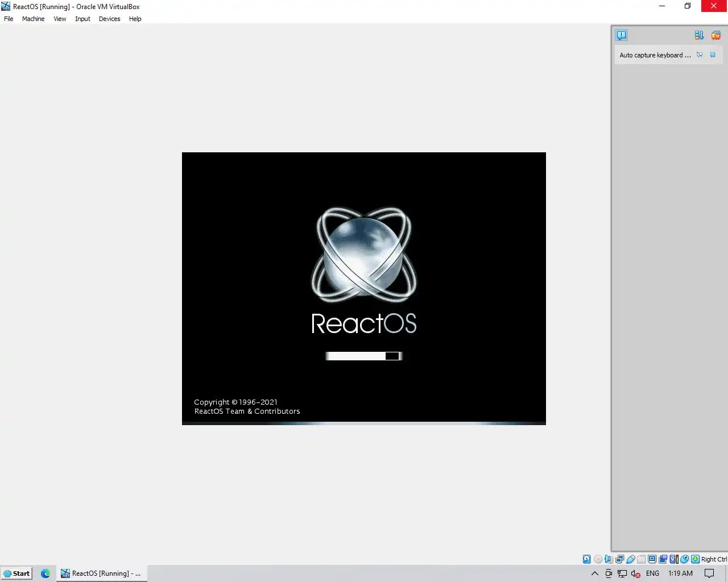Image resolution: width=728 pixels, height=582 pixels.
Task: Click the muted volume tray icon
Action: coord(636,573)
